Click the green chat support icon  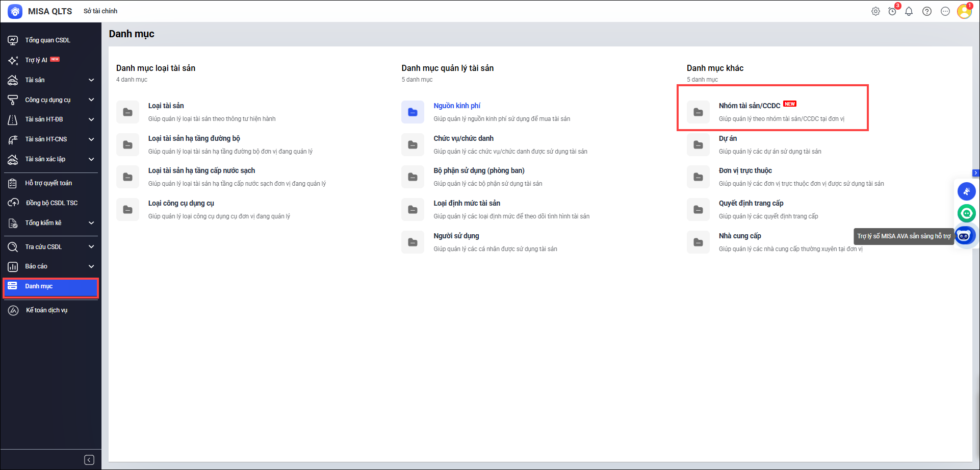tap(966, 213)
